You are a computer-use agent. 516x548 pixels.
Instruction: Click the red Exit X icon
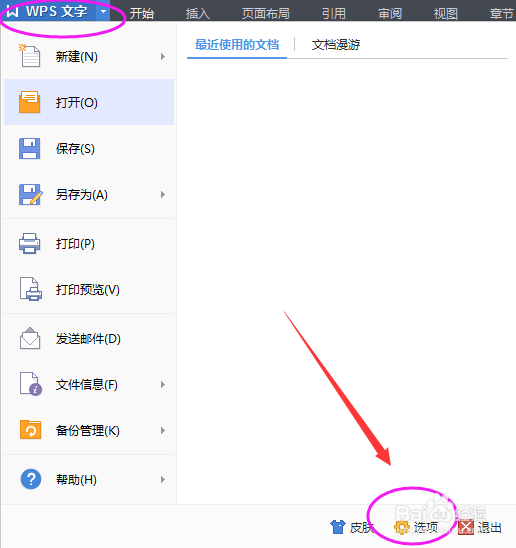(x=466, y=527)
